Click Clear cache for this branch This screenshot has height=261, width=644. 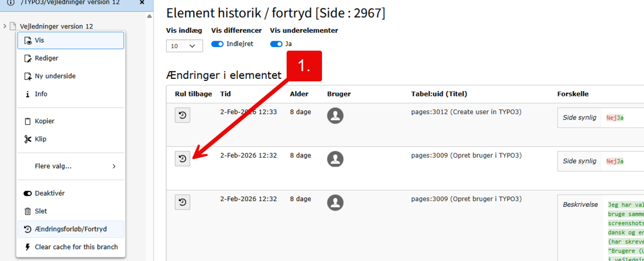coord(76,247)
